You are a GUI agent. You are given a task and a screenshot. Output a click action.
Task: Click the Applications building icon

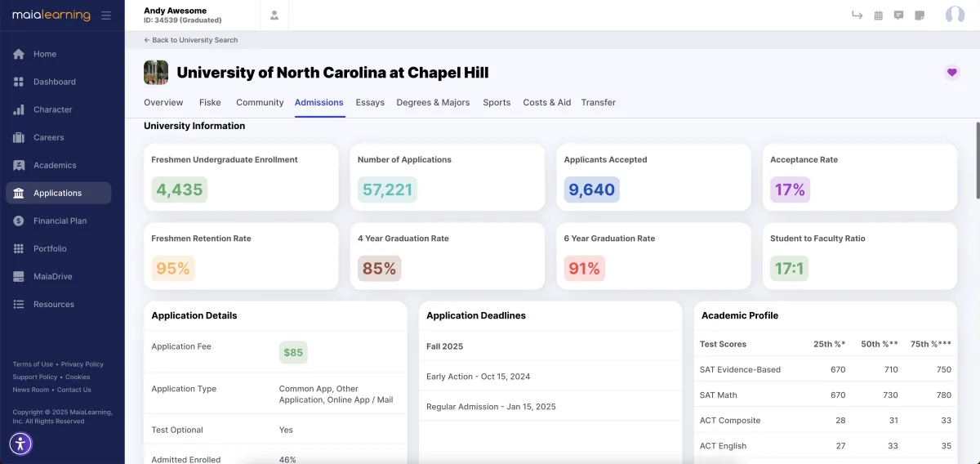point(19,193)
